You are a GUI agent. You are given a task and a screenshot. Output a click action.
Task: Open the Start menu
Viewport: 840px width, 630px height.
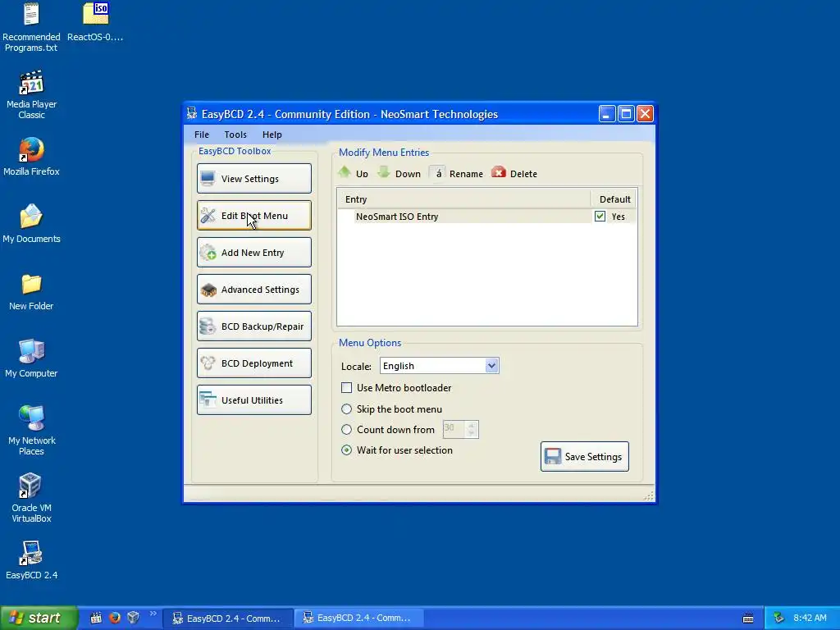coord(39,618)
